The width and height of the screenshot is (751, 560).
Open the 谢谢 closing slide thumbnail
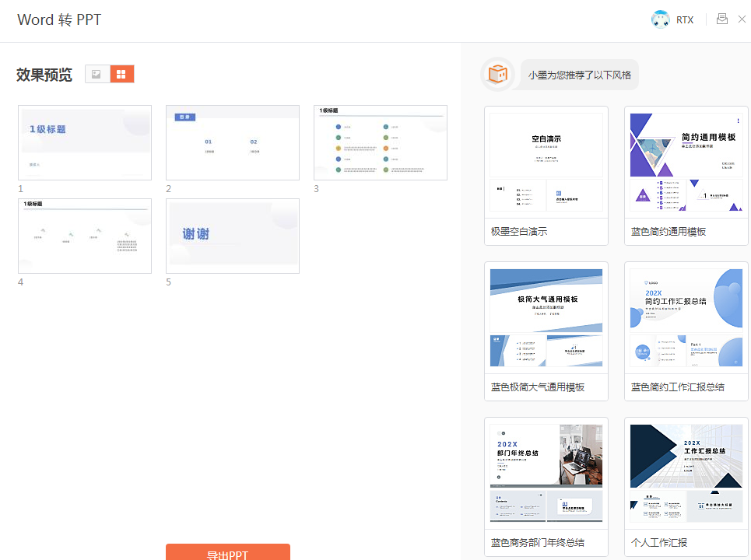232,236
